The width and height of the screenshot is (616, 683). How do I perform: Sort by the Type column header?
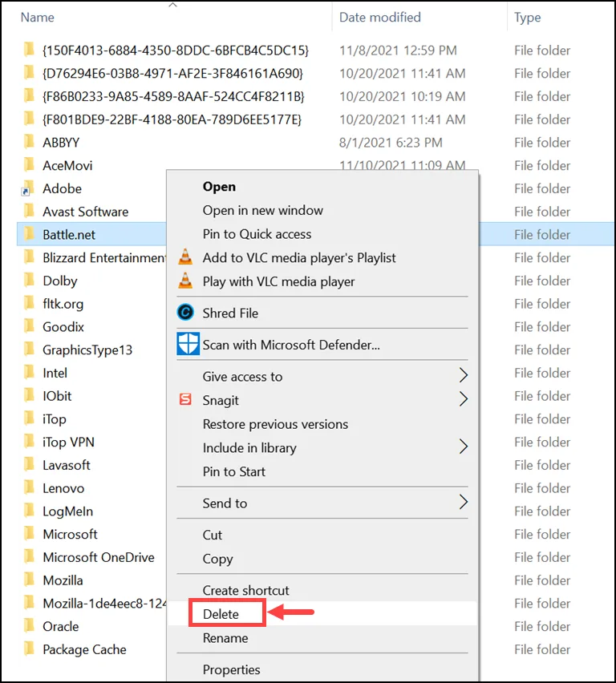[527, 18]
